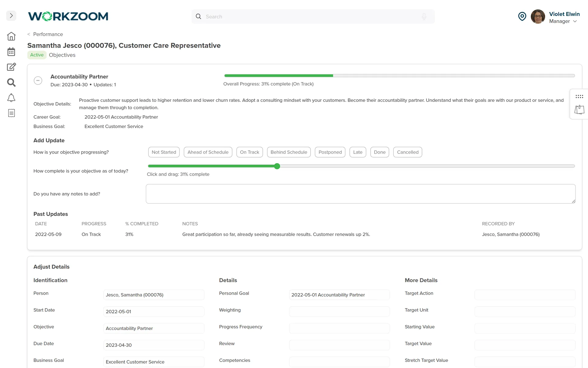Open the Target Action field
This screenshot has height=368, width=588.
[x=525, y=295]
